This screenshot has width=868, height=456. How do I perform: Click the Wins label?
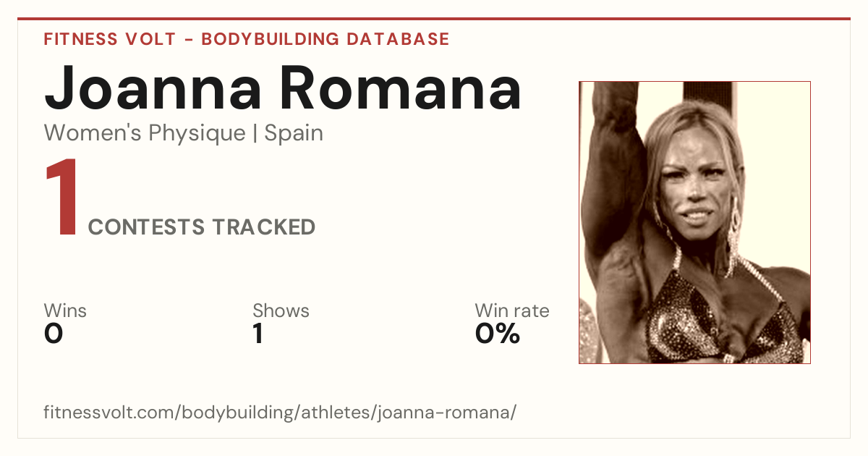pyautogui.click(x=65, y=311)
